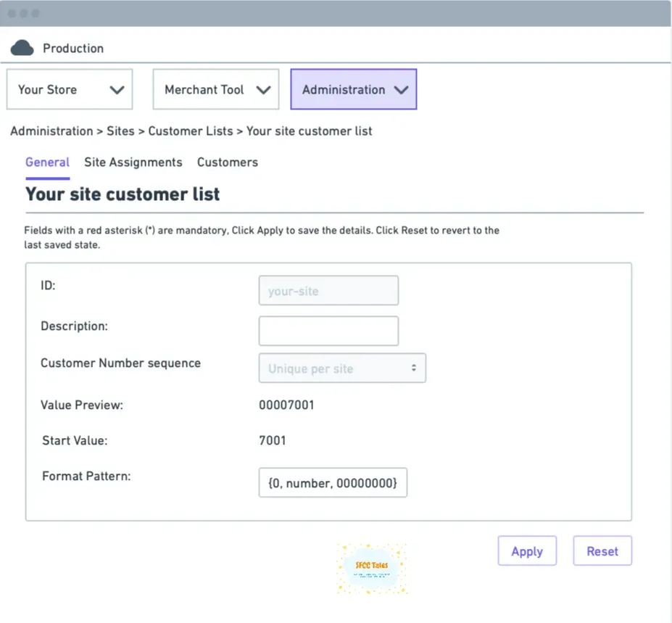Switch to the Site Assignments tab
672x623 pixels.
click(133, 162)
